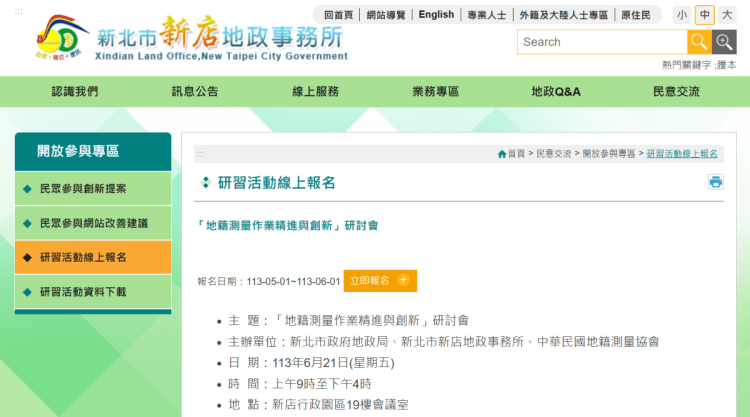Click the orange magnifier search icon
This screenshot has width=750, height=417.
click(x=699, y=42)
